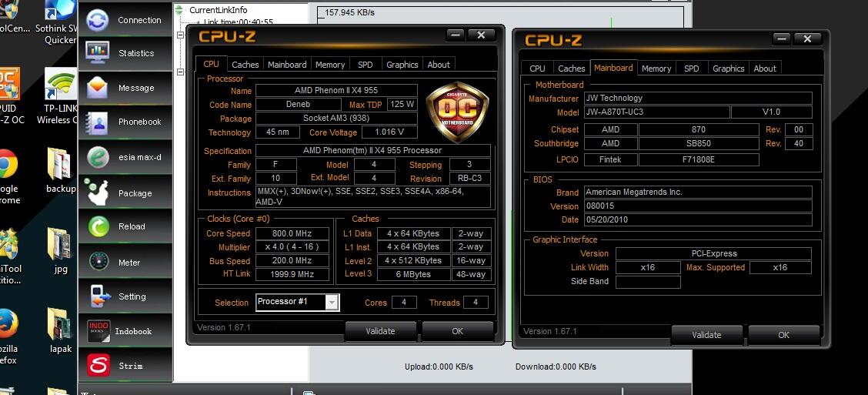Click OK in right CPU-Z window

point(783,335)
